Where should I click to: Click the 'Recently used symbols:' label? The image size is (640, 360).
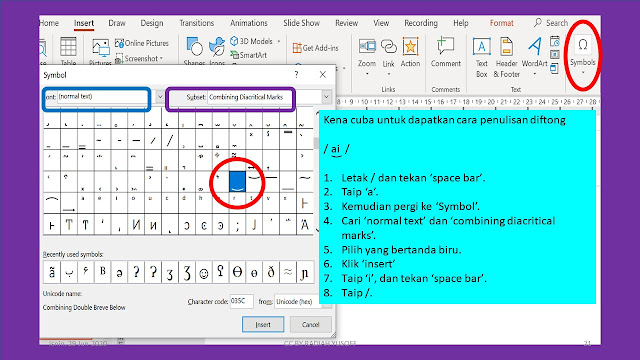pos(73,254)
